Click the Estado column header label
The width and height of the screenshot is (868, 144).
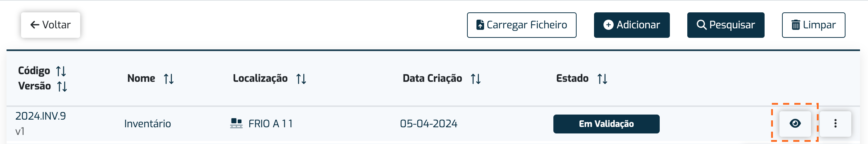(x=572, y=78)
